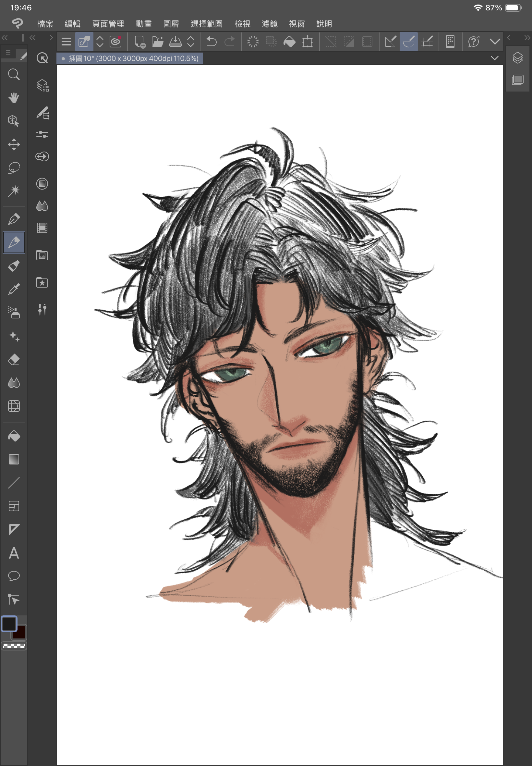Select the Lasso selection tool
The image size is (532, 766).
14,168
